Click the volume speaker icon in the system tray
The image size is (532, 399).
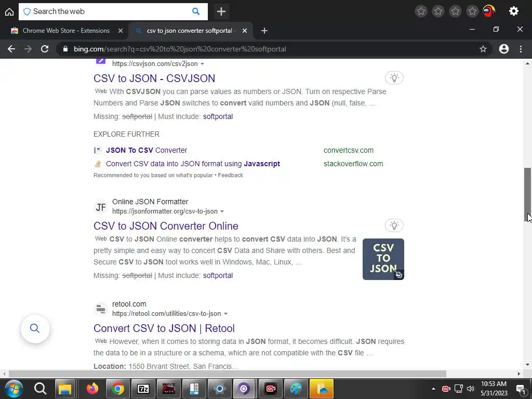point(470,389)
